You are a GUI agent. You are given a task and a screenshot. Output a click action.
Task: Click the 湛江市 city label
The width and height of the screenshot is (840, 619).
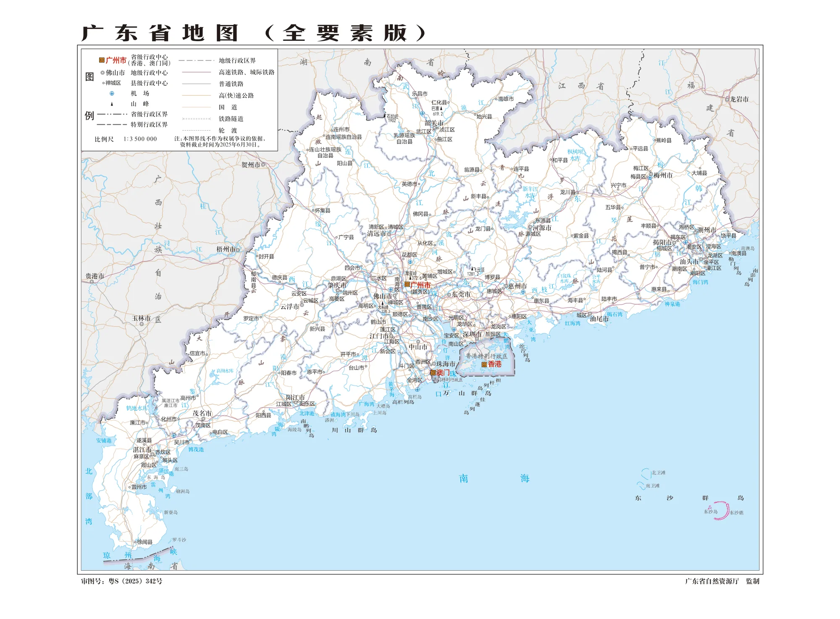[142, 450]
